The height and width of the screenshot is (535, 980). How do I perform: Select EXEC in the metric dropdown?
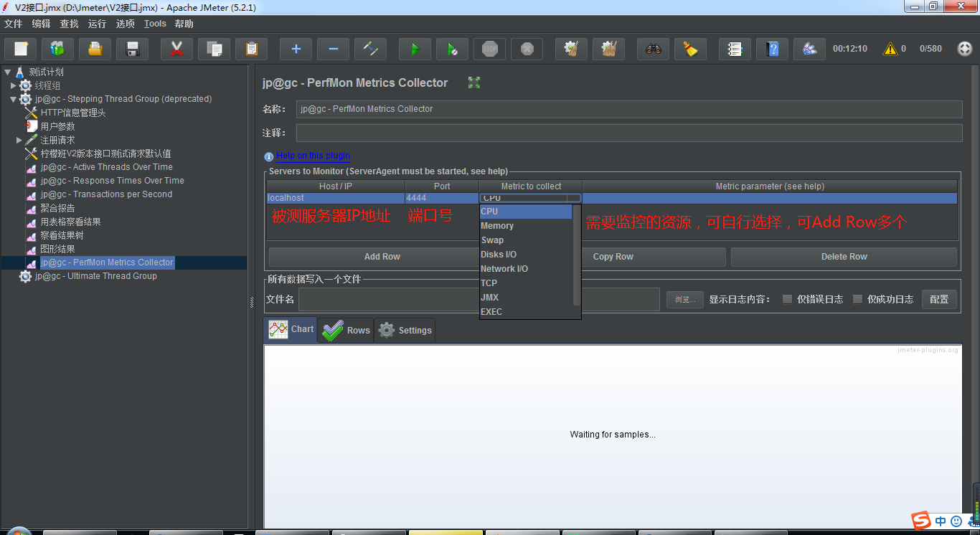(x=526, y=312)
